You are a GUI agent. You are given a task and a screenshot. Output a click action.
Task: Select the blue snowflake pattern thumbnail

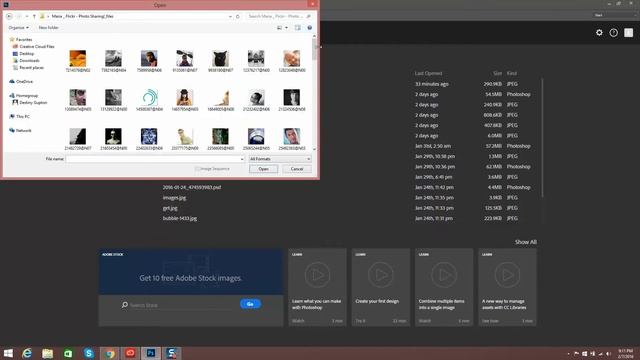coord(149,139)
